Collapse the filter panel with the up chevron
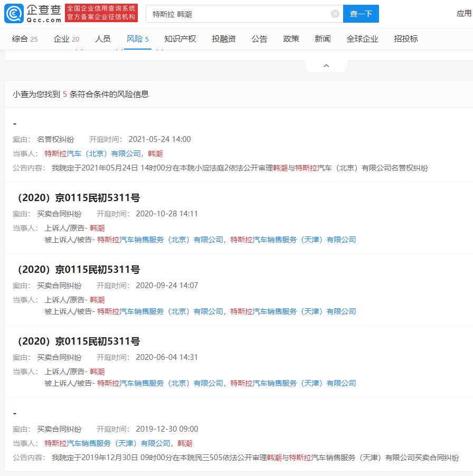Screen dimensions: 473x476 point(326,65)
